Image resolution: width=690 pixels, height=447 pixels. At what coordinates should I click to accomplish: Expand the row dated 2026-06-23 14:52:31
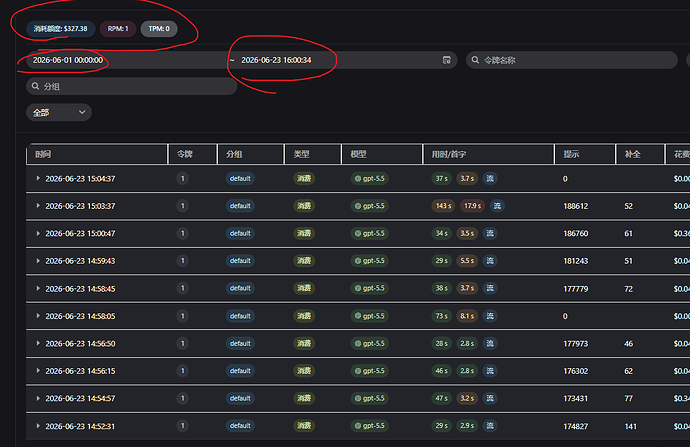(x=38, y=426)
